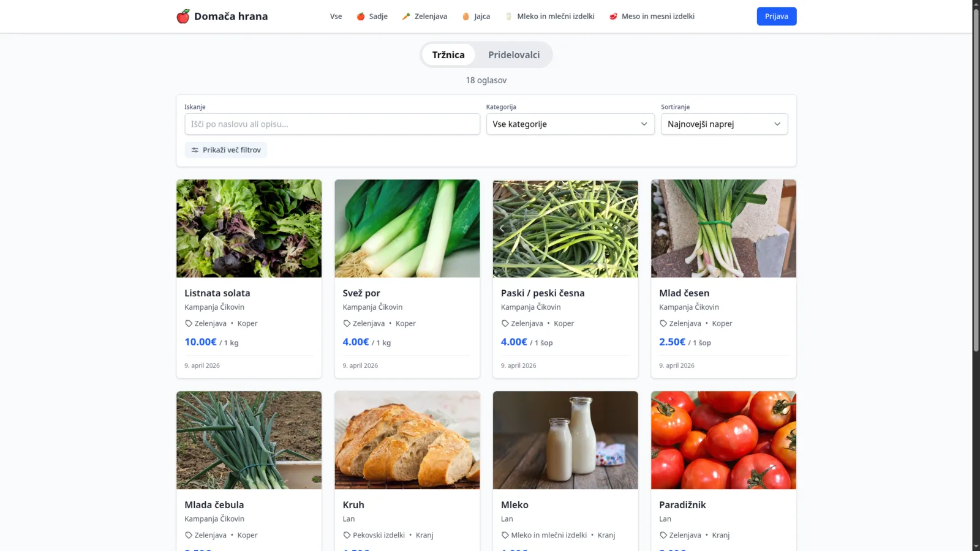
Task: Expand more filters with Prikaži več filtrov
Action: click(x=226, y=150)
